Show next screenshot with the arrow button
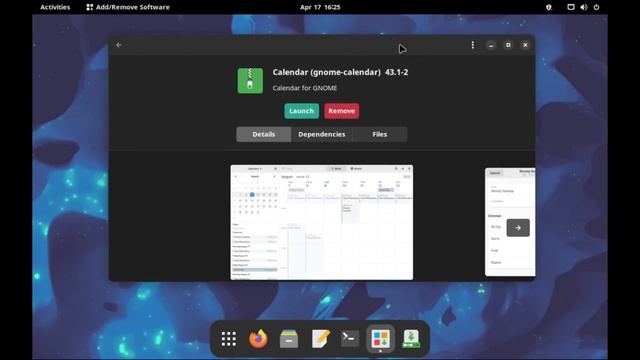The image size is (640, 360). [x=518, y=228]
